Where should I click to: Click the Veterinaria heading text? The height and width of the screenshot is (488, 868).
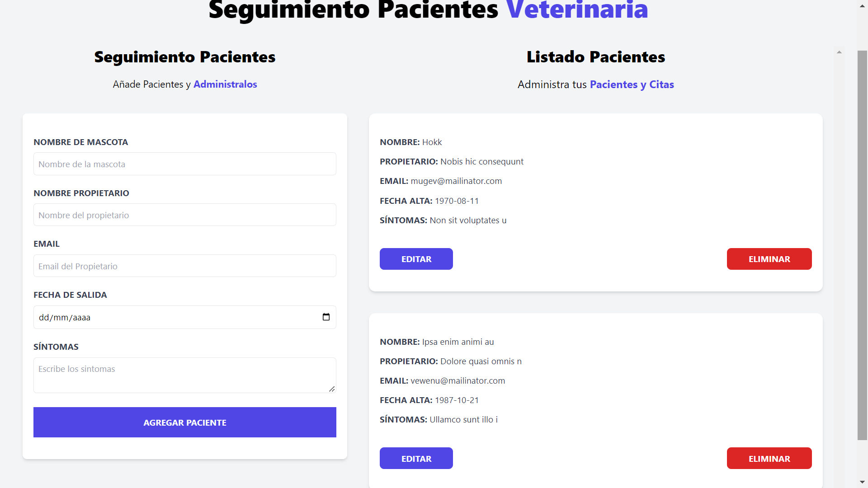click(x=577, y=10)
